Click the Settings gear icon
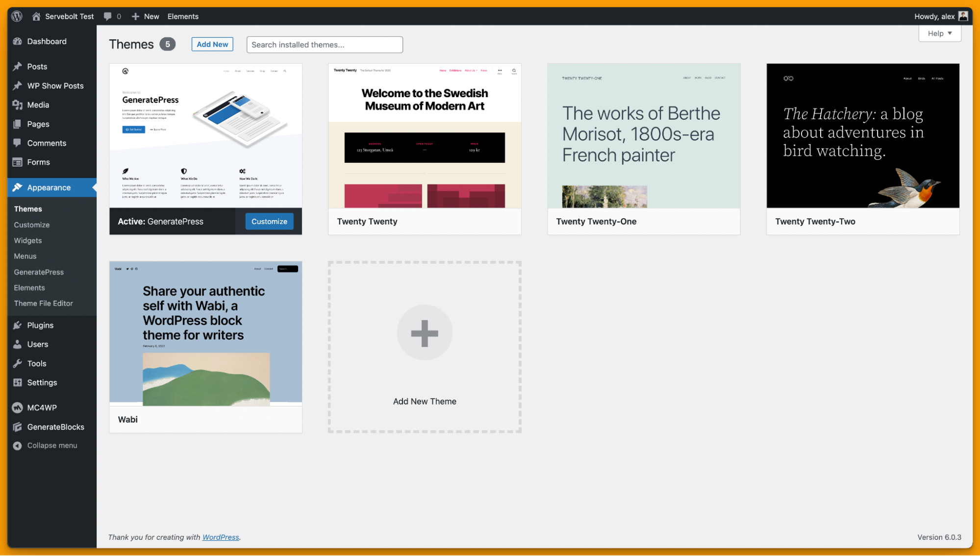This screenshot has width=980, height=556. [18, 381]
